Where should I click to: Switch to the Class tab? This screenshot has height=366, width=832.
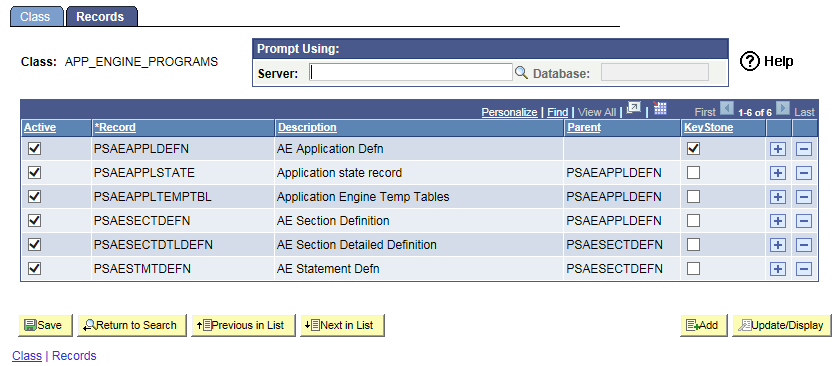point(36,16)
